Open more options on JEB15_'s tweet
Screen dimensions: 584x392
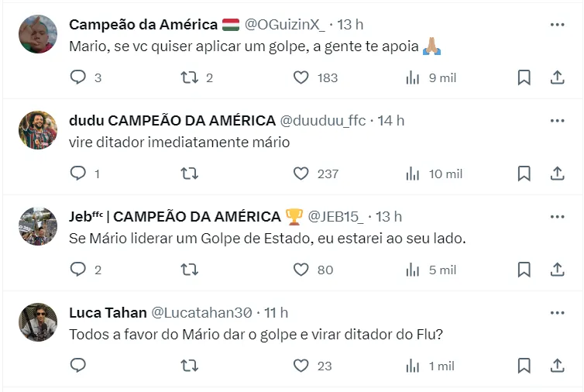click(x=557, y=217)
